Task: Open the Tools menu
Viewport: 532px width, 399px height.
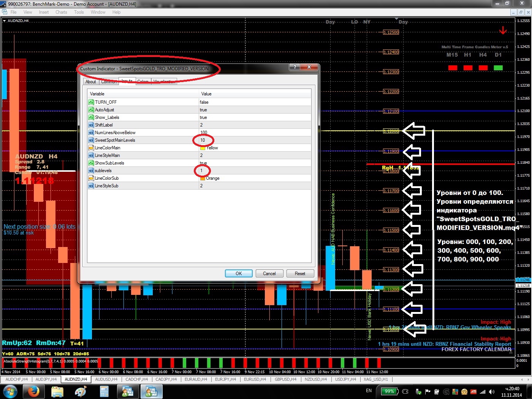Action: click(x=79, y=12)
